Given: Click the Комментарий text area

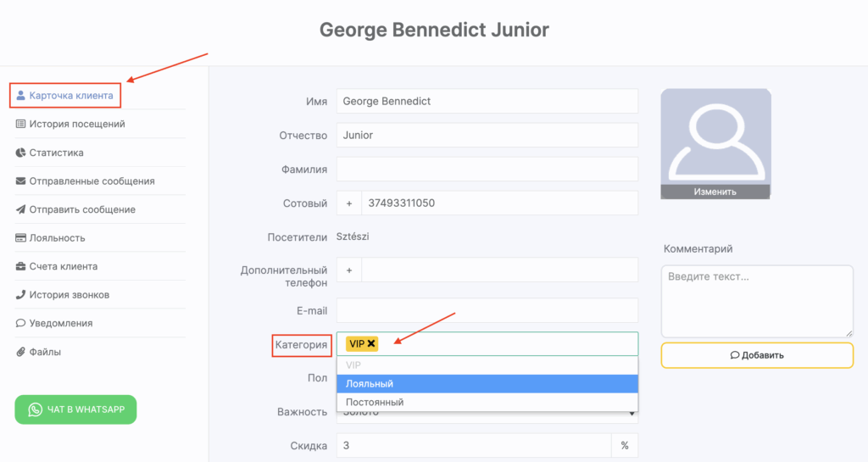Looking at the screenshot, I should (x=756, y=301).
